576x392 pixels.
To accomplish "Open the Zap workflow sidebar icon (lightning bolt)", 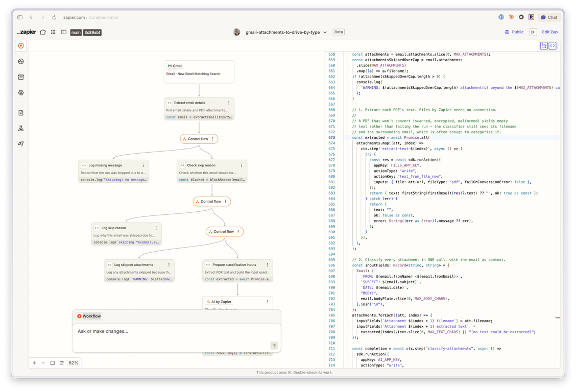I will click(21, 46).
